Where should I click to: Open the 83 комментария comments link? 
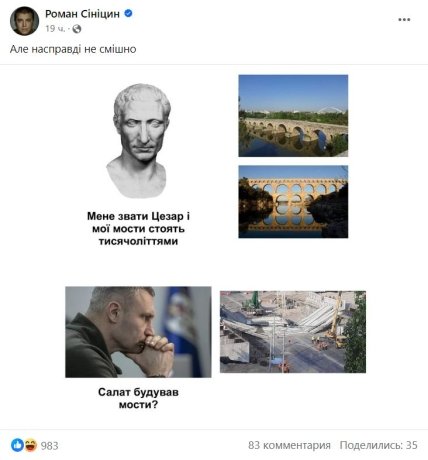click(289, 445)
